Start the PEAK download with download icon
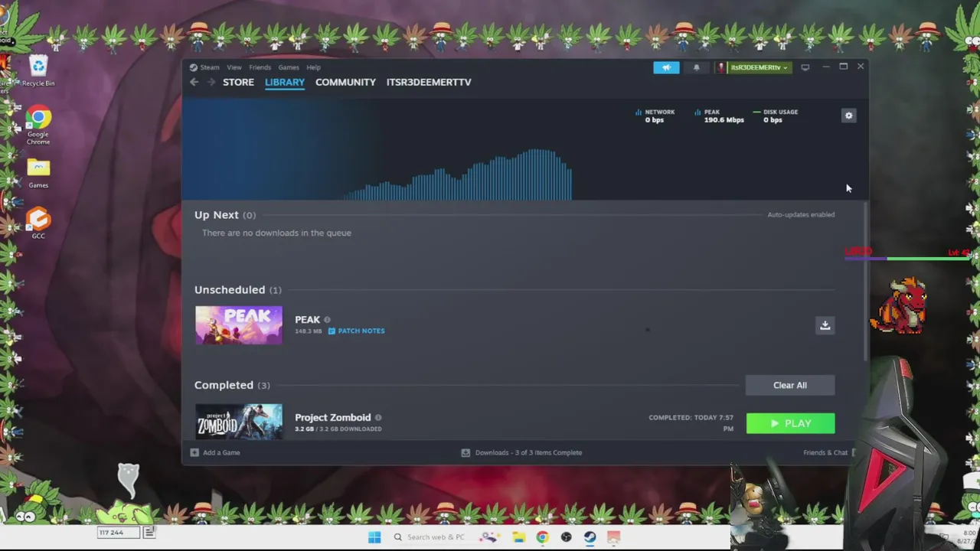Screen dimensions: 980x551 point(825,325)
